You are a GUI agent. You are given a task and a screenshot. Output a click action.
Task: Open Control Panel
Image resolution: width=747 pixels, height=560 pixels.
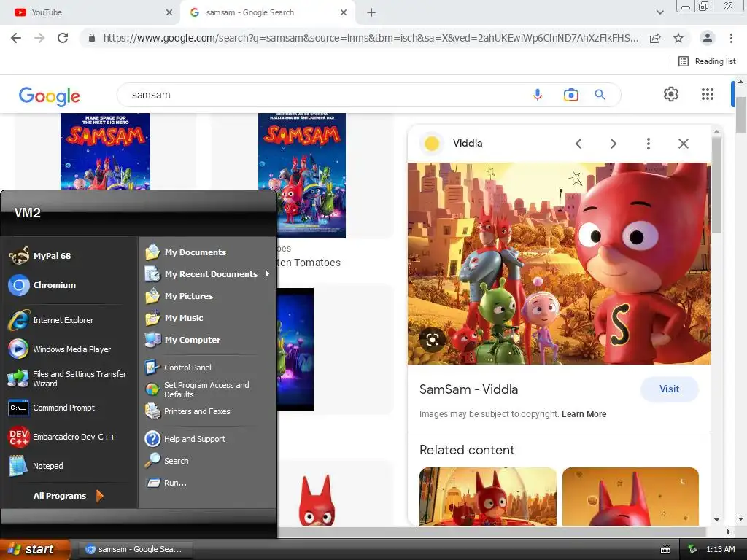(x=178, y=367)
